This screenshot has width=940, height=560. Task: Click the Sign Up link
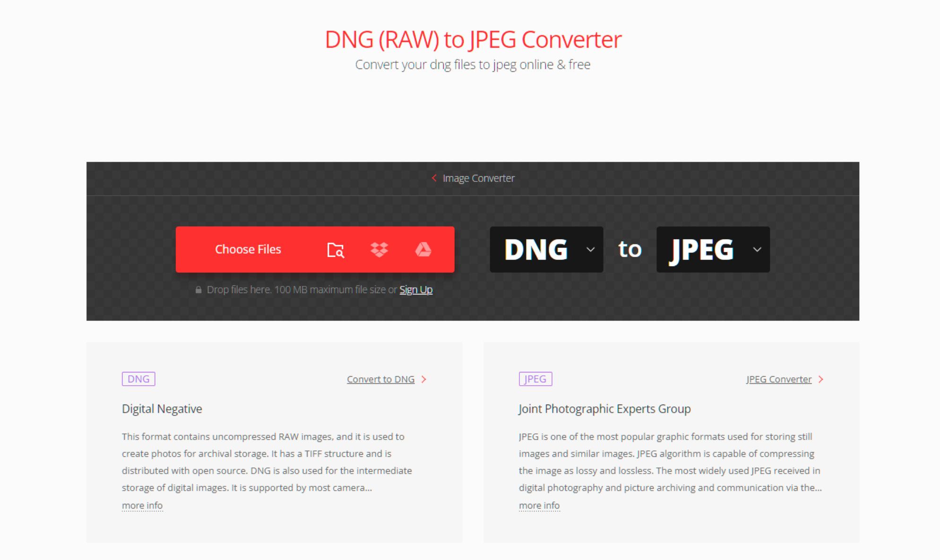click(x=415, y=289)
